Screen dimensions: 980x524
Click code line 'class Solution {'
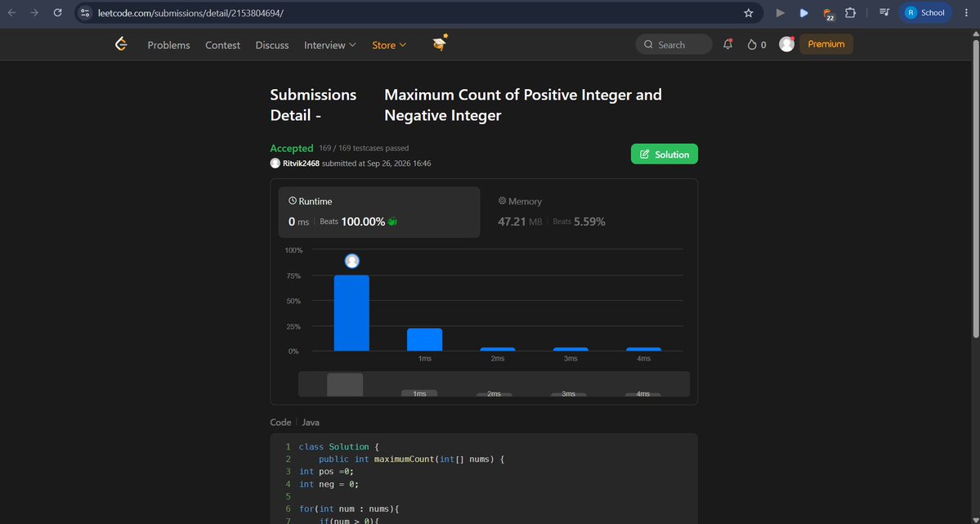coord(338,446)
